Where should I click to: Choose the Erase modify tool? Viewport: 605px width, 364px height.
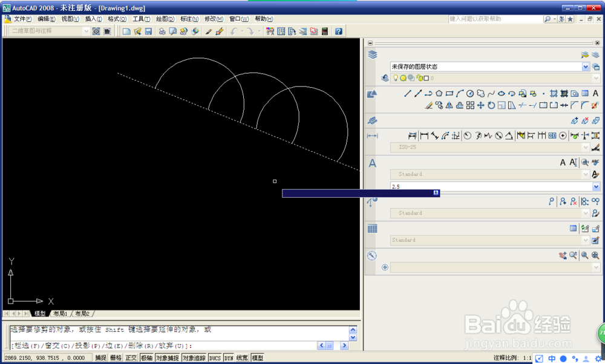pos(428,105)
